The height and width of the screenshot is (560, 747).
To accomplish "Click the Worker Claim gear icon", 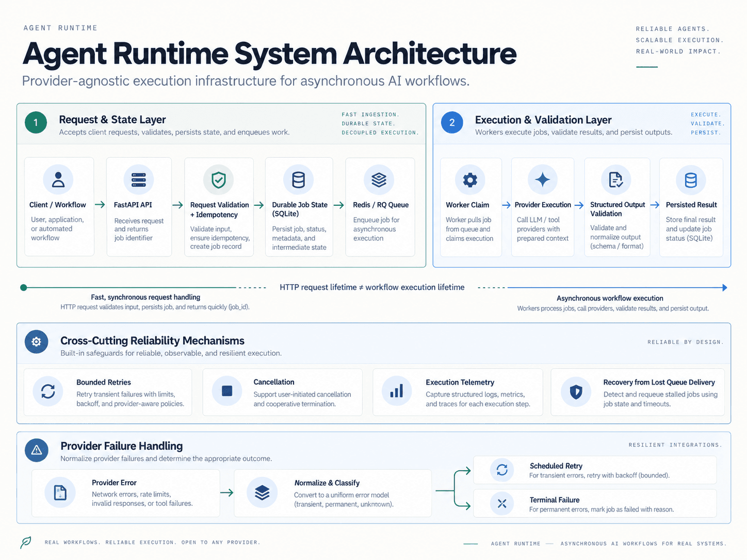I will [470, 179].
